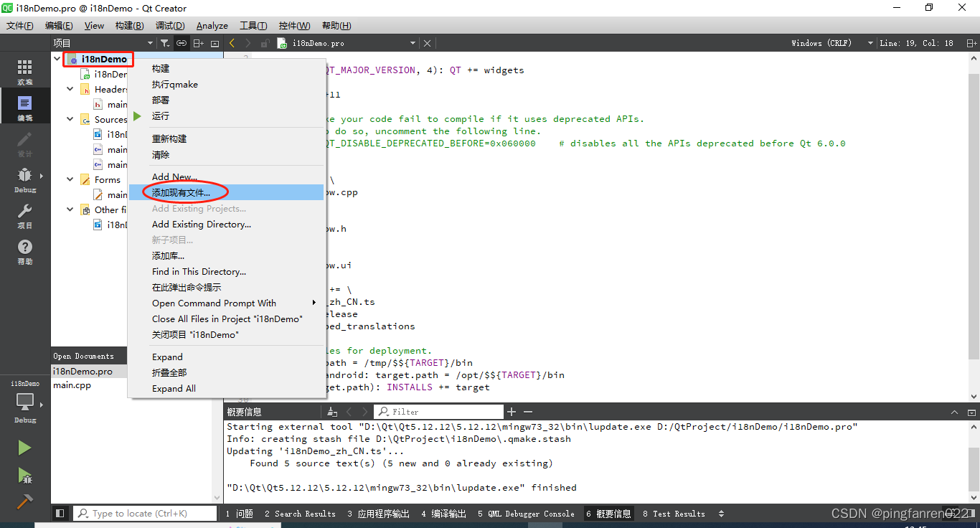
Task: Open Debug mode in left sidebar
Action: coord(25,179)
